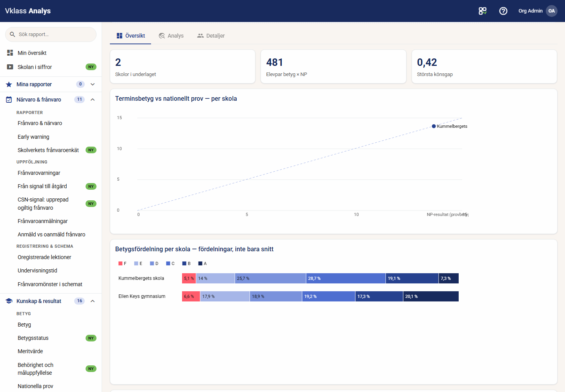The height and width of the screenshot is (392, 565).
Task: Click the OA user avatar
Action: coord(552,11)
